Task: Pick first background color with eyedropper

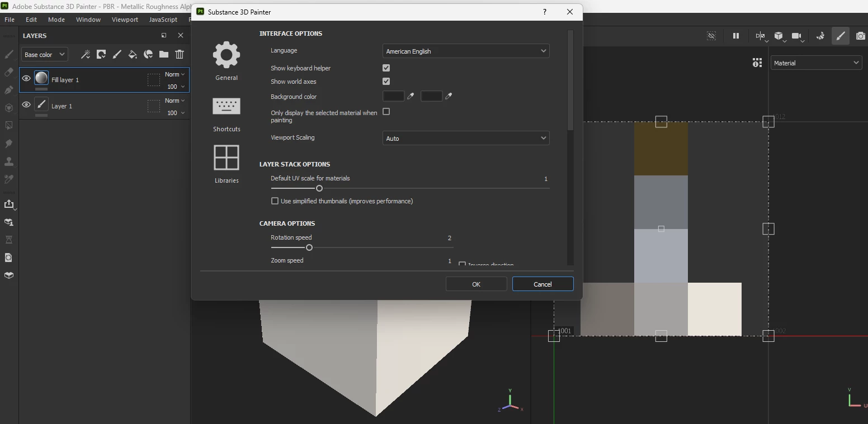Action: coord(411,96)
